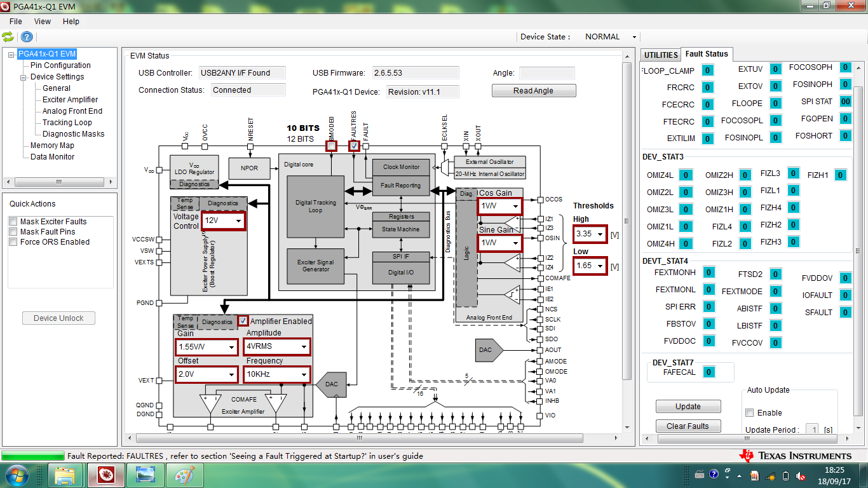Open the Paint palette taskbar icon

(184, 475)
